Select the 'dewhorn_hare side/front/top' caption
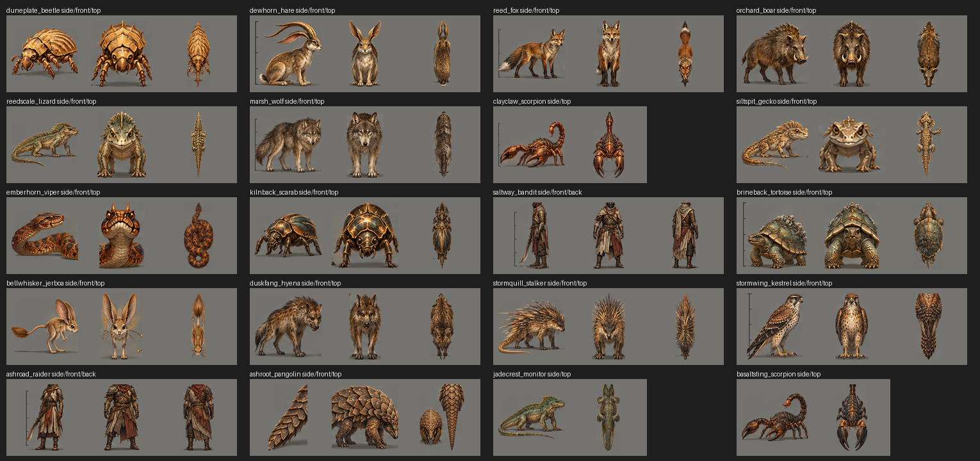The image size is (980, 461). tap(292, 10)
